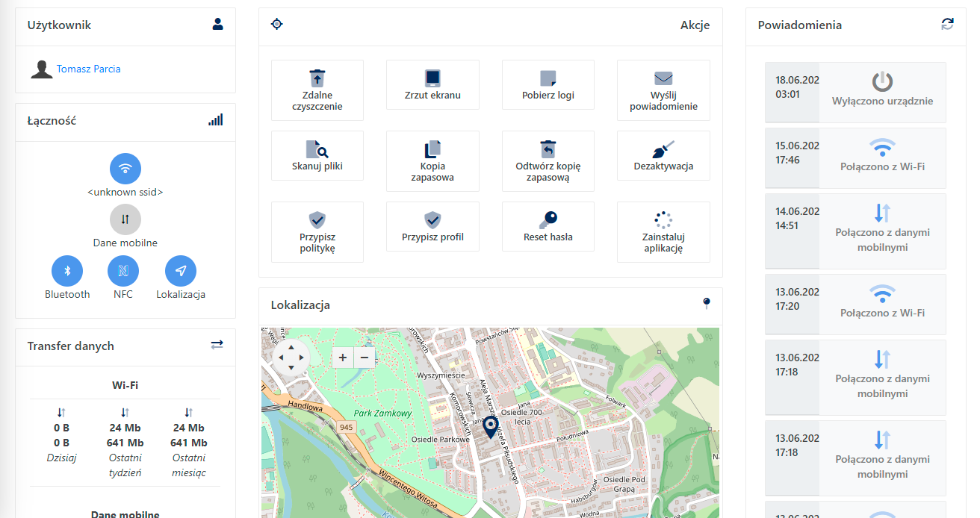Open the Wyłączono urządzenie notification
Image resolution: width=980 pixels, height=518 pixels.
coord(855,93)
